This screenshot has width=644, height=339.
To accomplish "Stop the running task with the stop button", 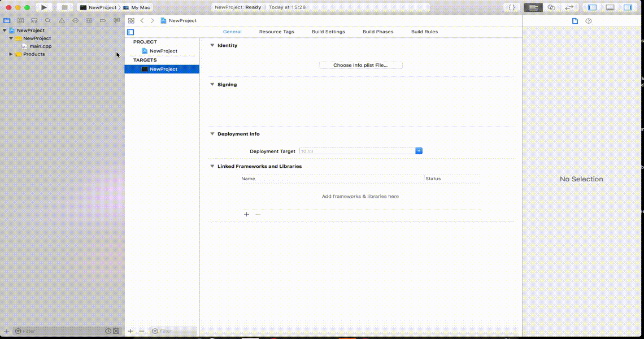I will [64, 7].
